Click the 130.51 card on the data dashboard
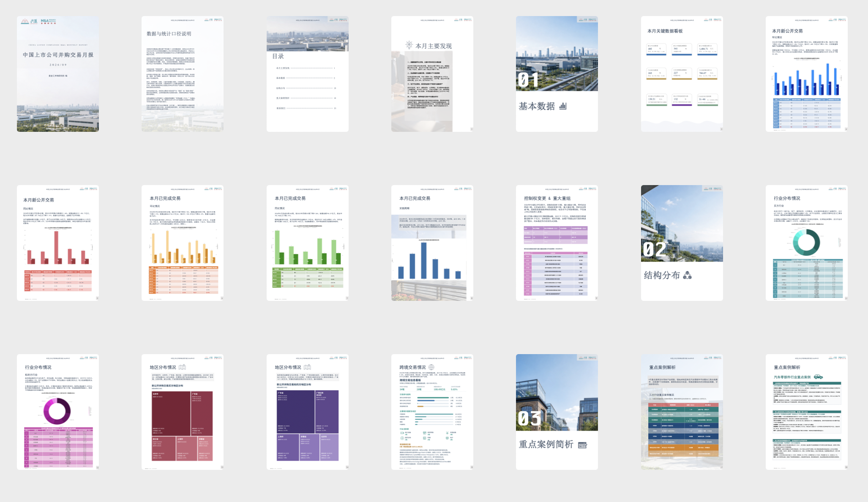 coord(656,100)
